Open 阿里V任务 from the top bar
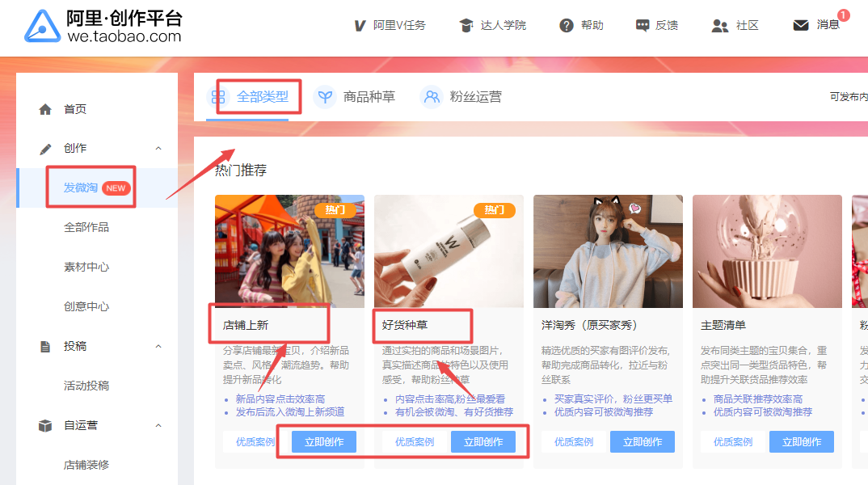The height and width of the screenshot is (485, 868). (390, 25)
